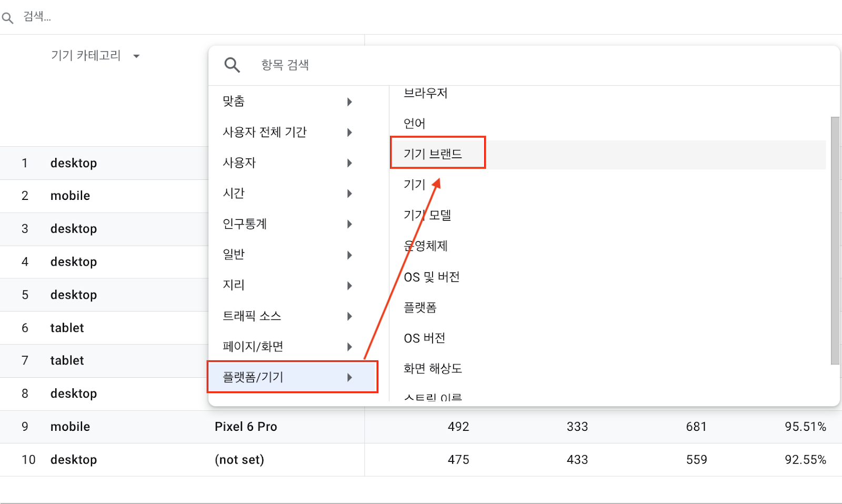
Task: Click desktop in row 8
Action: tap(74, 394)
